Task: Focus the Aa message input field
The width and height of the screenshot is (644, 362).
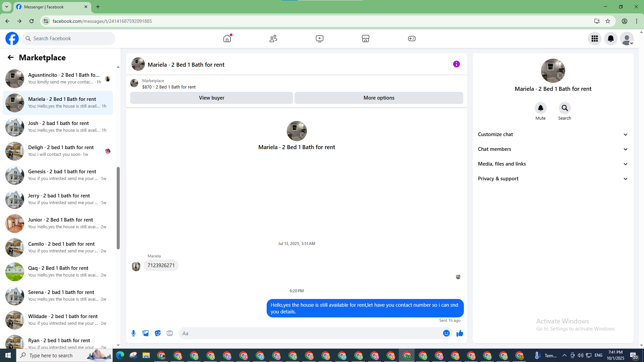Action: click(x=310, y=333)
